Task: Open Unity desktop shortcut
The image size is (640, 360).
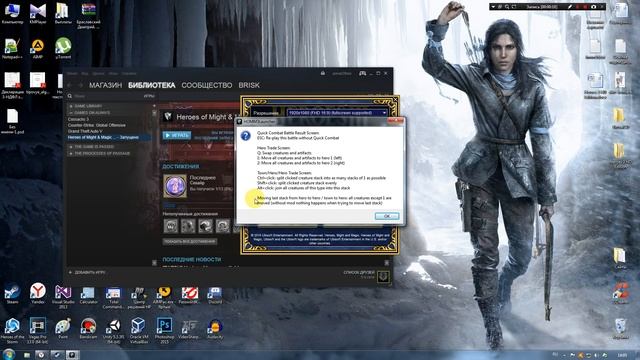Action: (113, 330)
